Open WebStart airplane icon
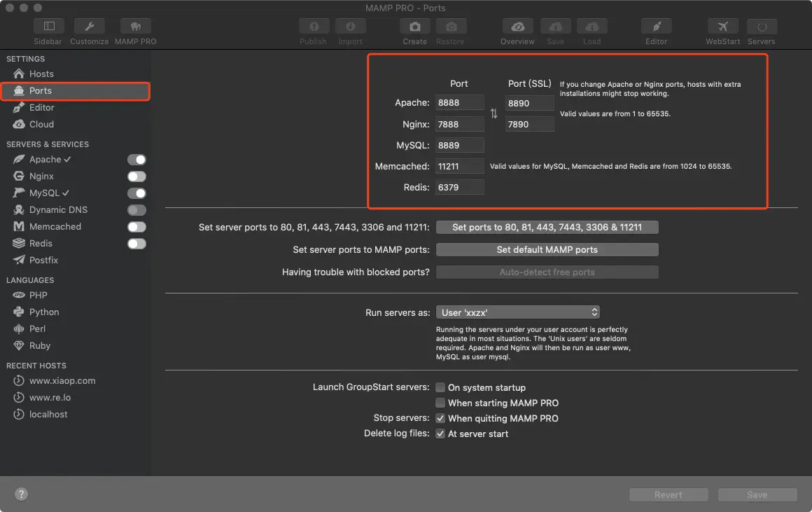 point(723,27)
